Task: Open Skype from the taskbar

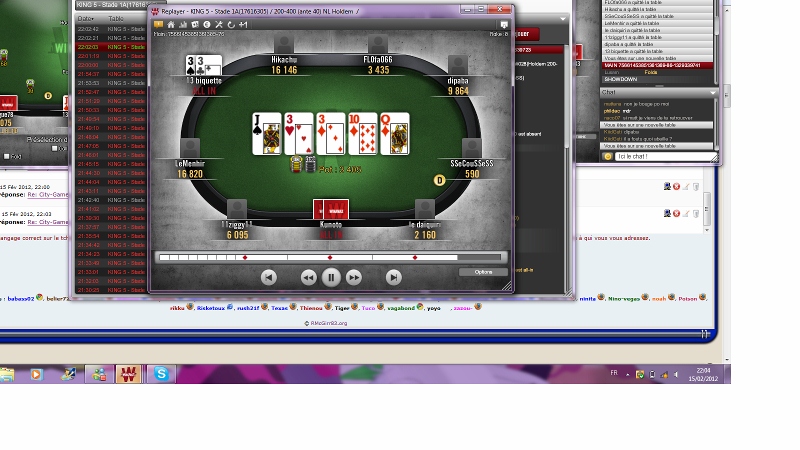Action: (x=160, y=374)
